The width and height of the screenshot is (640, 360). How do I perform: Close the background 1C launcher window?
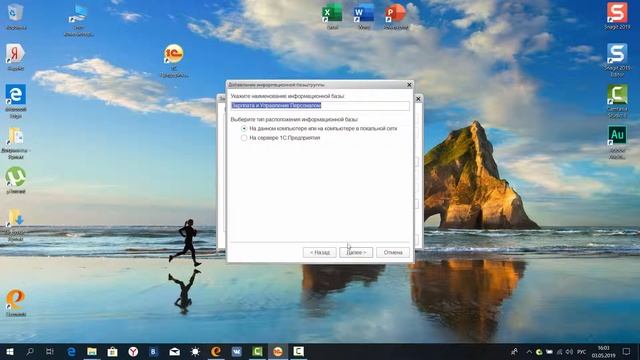pos(418,99)
